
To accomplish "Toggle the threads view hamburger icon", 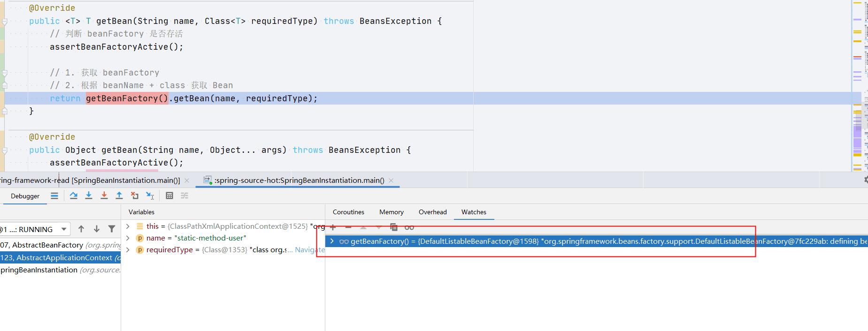I will tap(54, 196).
